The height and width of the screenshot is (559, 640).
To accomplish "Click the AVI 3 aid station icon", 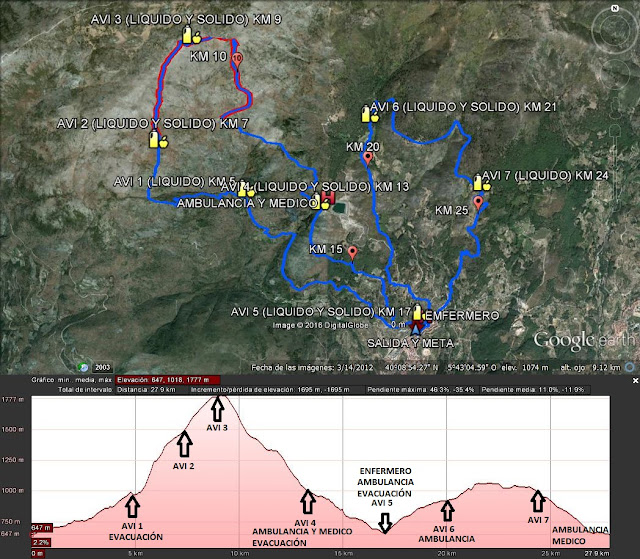I will click(191, 35).
